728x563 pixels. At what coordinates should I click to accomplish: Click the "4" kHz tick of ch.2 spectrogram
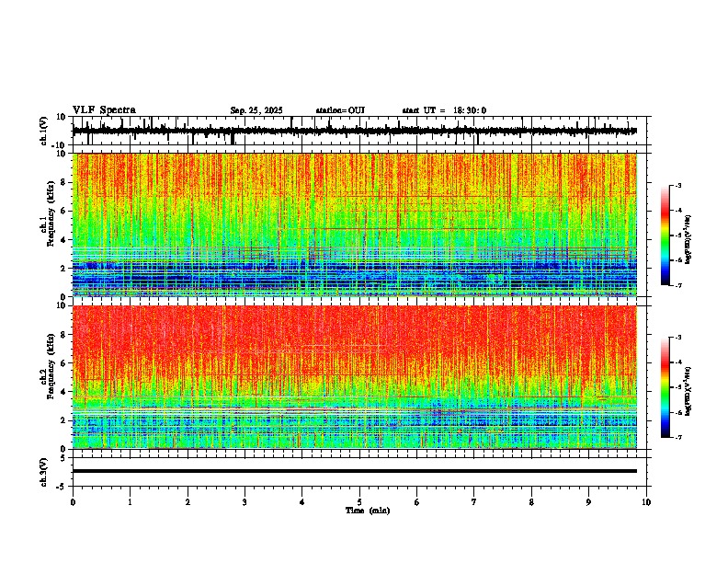point(64,392)
